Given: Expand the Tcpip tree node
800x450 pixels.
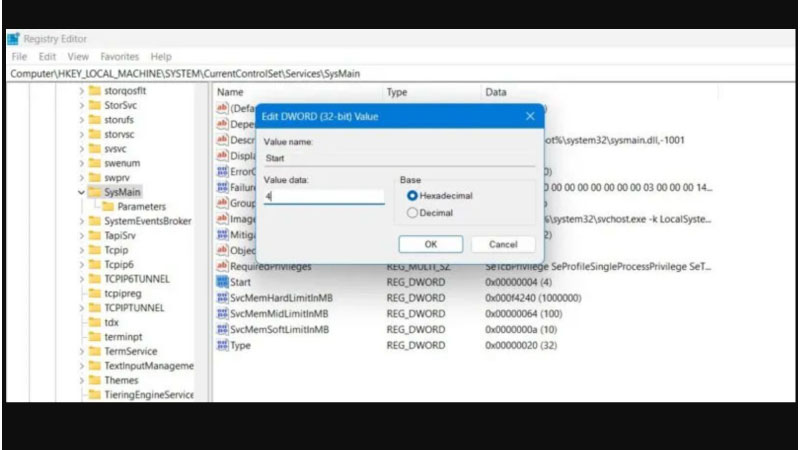Looking at the screenshot, I should click(x=82, y=250).
